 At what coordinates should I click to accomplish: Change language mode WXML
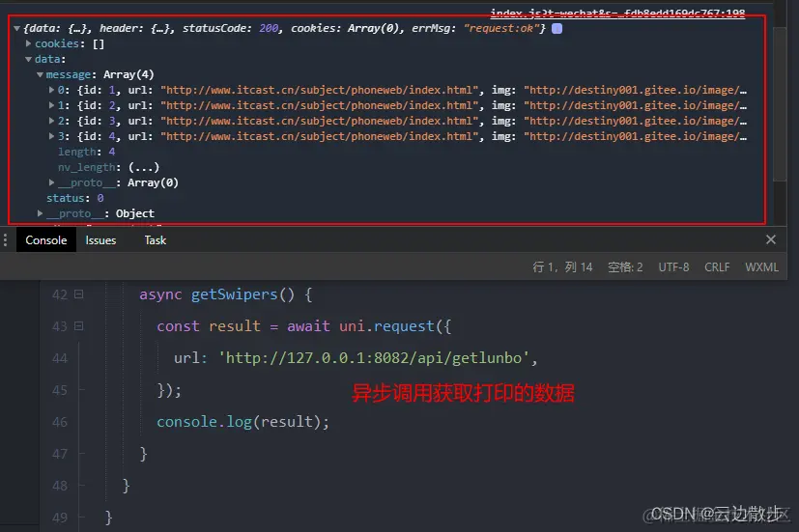761,266
